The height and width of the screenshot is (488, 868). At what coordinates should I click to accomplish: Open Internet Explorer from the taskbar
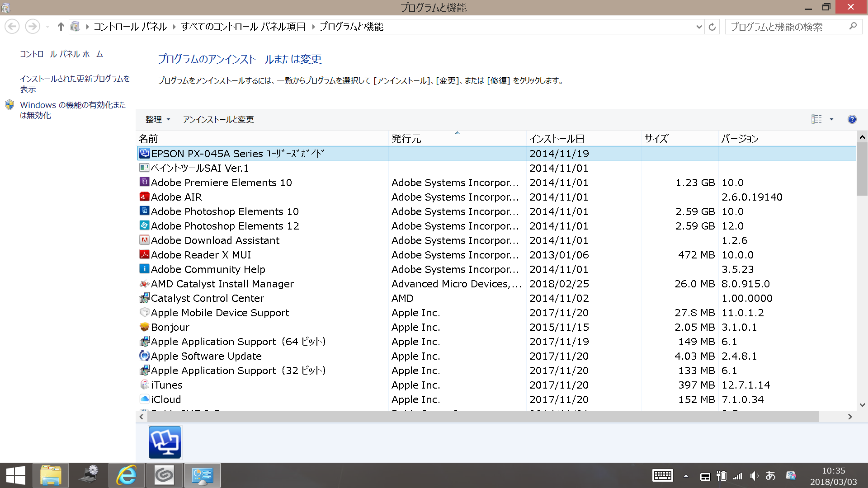(x=126, y=475)
